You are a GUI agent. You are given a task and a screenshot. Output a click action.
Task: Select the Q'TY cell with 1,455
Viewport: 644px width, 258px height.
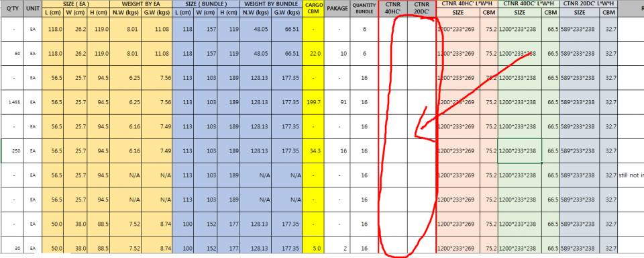coord(12,102)
